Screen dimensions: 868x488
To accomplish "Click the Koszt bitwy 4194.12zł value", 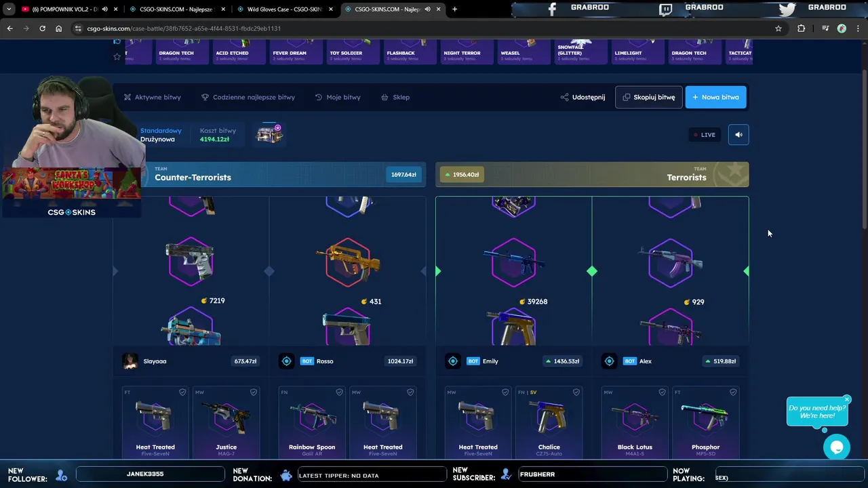I will coord(214,139).
